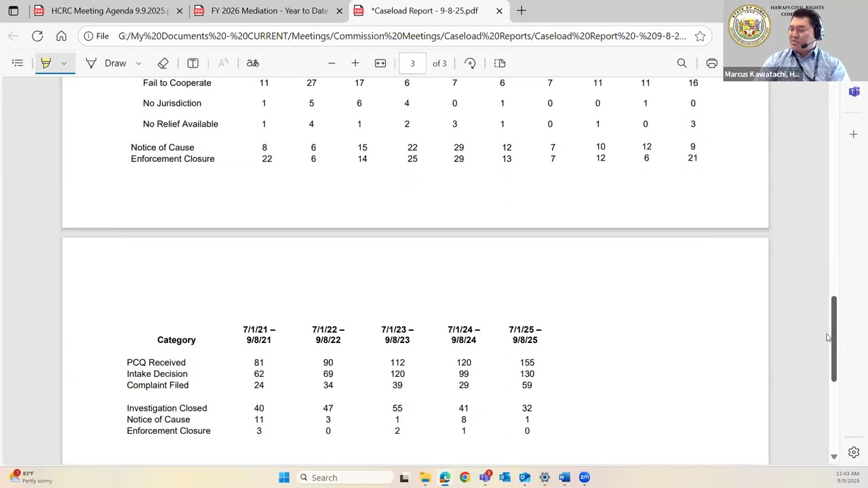Close the FY 2026 Mediation tab

coord(340,11)
